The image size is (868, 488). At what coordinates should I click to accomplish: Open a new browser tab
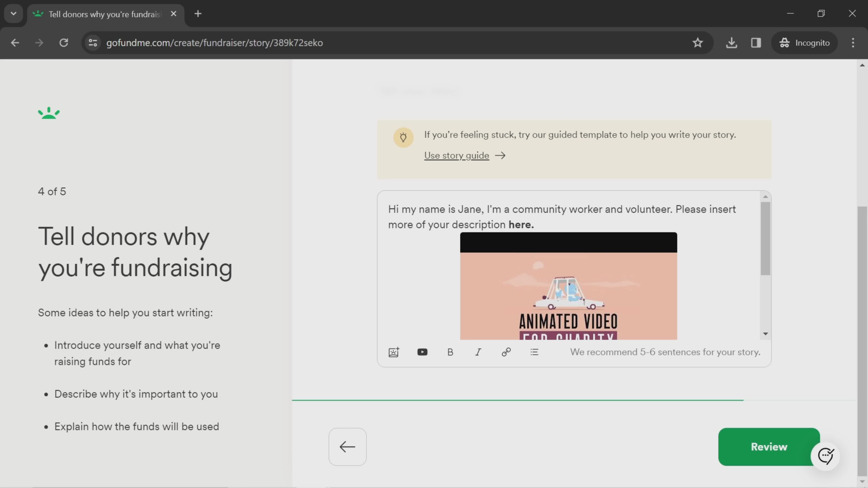pyautogui.click(x=198, y=14)
